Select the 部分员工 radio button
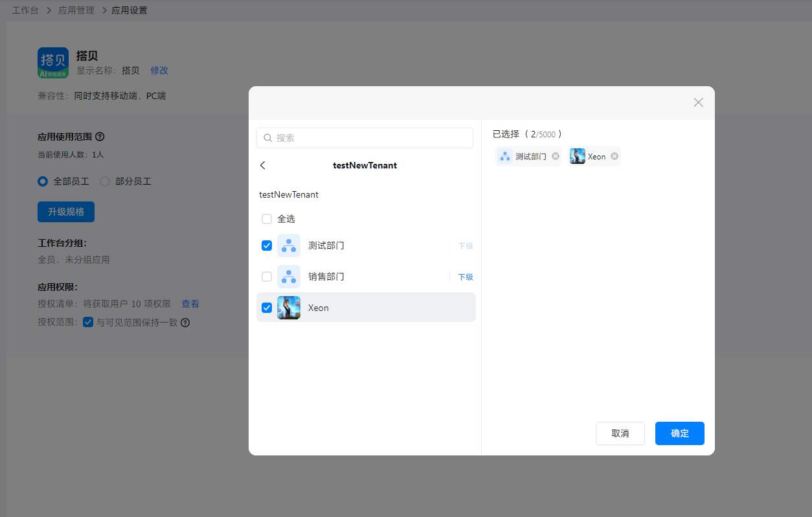Screen dimensions: 812x517 click(105, 181)
